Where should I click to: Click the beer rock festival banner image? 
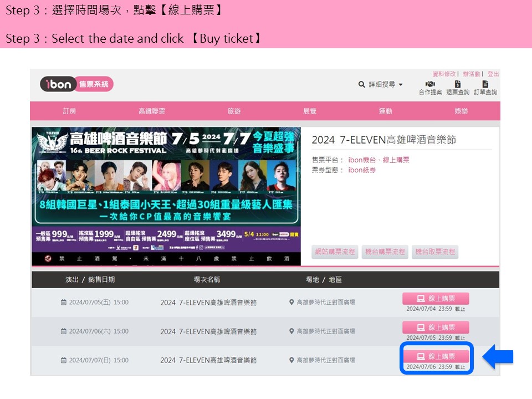click(166, 197)
